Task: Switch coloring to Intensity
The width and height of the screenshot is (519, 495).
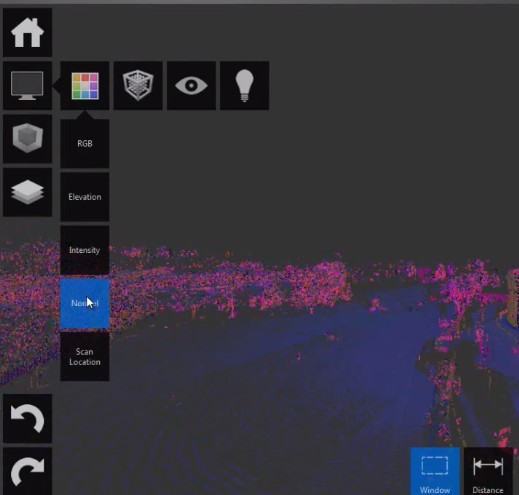Action: 85,250
